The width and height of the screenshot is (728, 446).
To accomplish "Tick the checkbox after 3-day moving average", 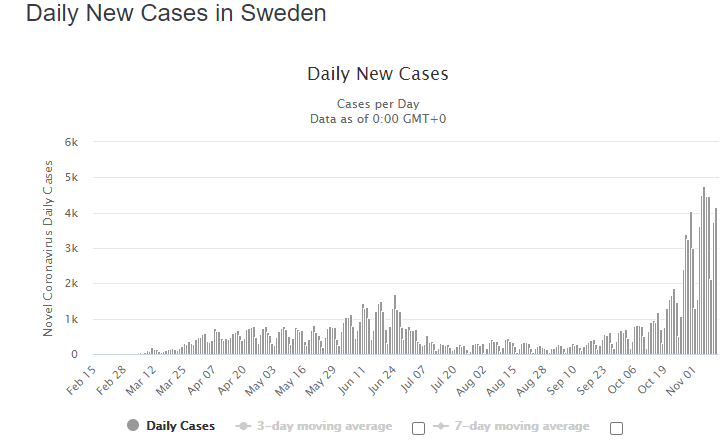I will [419, 428].
